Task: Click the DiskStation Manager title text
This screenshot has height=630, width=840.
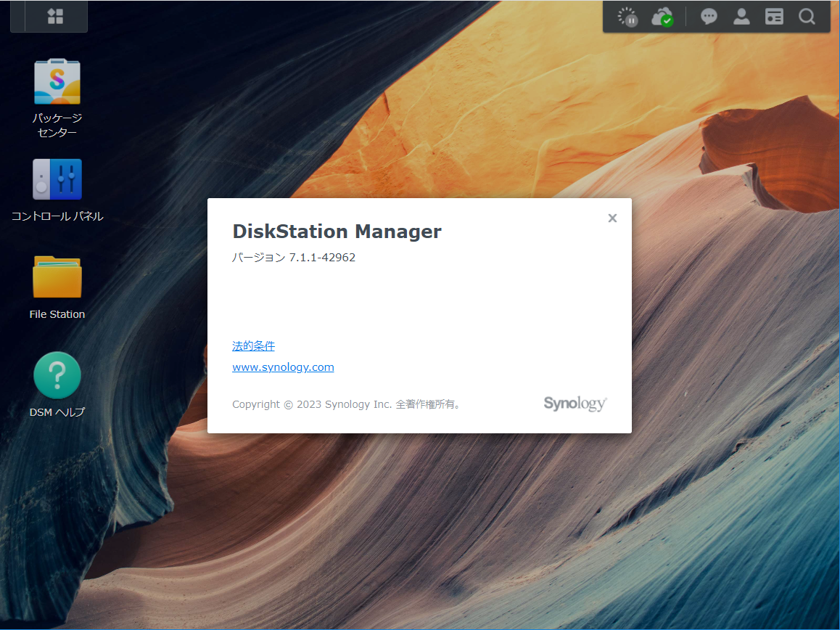Action: pos(337,231)
